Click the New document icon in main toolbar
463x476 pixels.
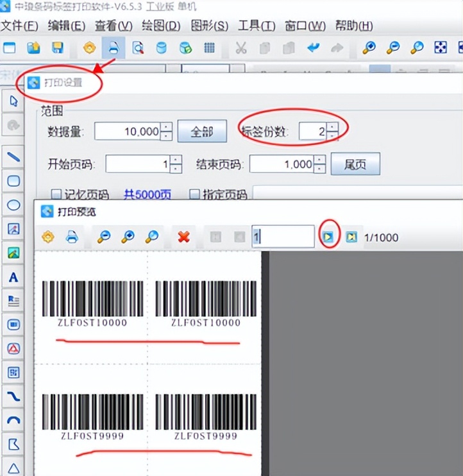(10, 47)
